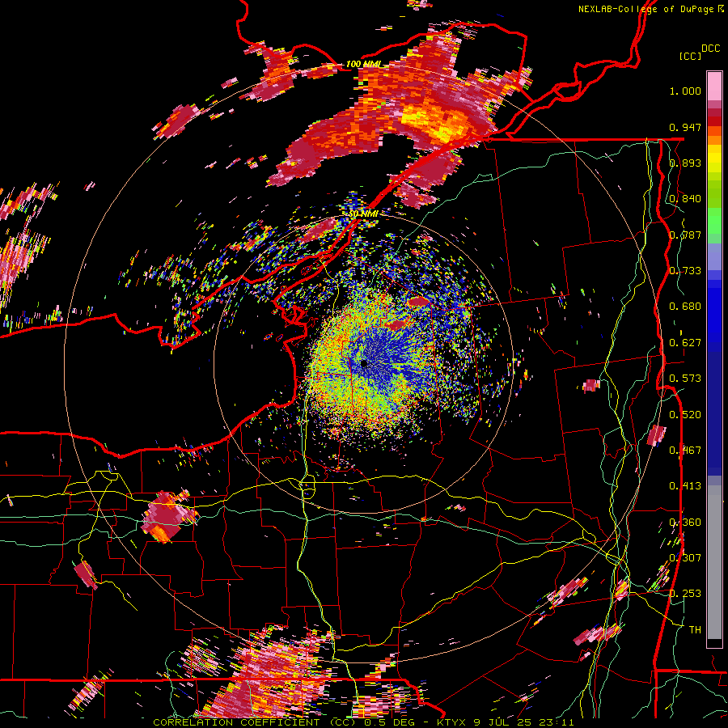Screen dimensions: 728x728
Task: Click the 9 JUL 25 date in the footer
Action: click(x=503, y=722)
